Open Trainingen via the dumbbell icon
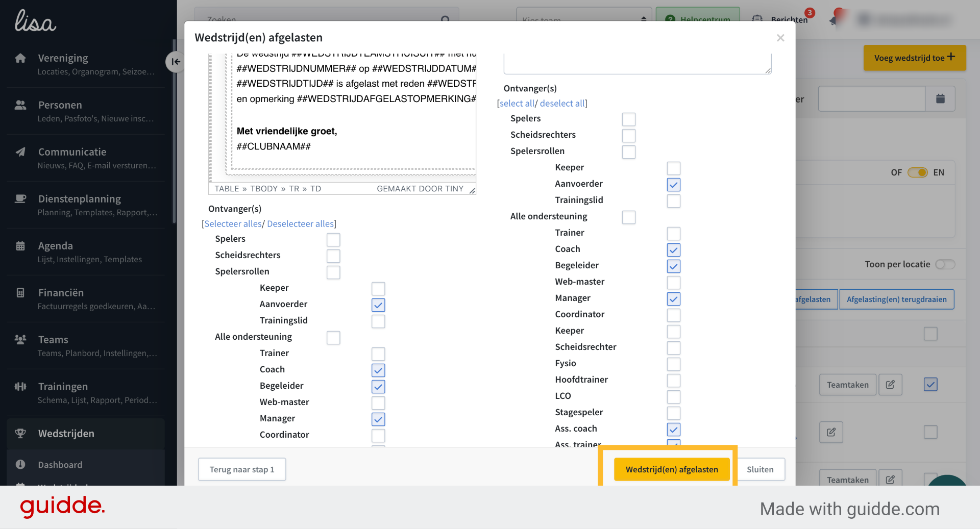The image size is (980, 529). tap(20, 387)
